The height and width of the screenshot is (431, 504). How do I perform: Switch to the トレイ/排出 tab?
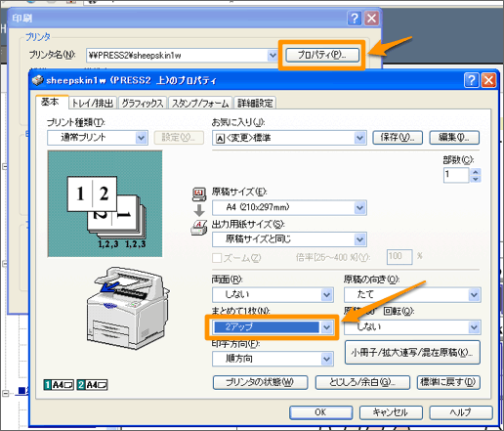coord(93,104)
